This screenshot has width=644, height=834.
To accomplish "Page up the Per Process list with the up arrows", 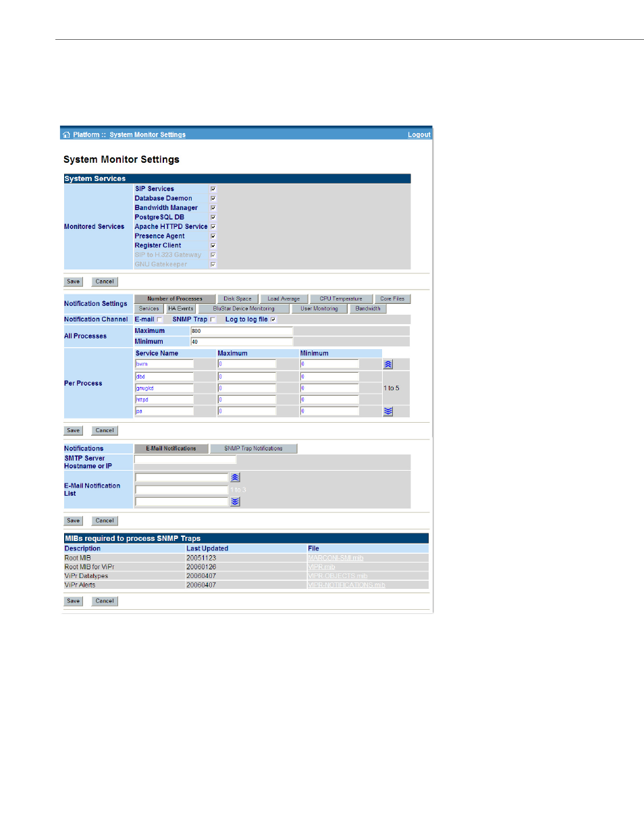I will (388, 364).
